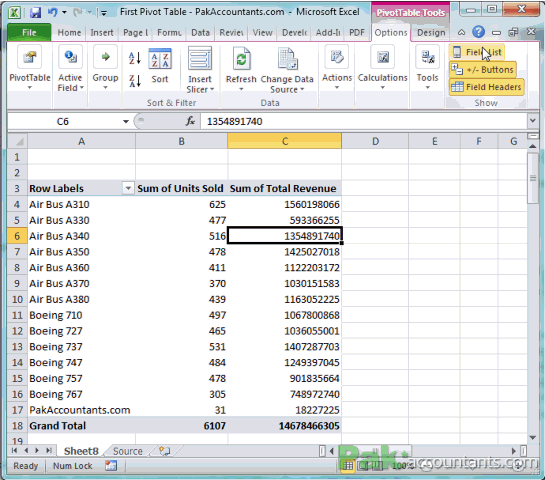Open the Customize Quick Access Toolbar dropdown

(104, 13)
